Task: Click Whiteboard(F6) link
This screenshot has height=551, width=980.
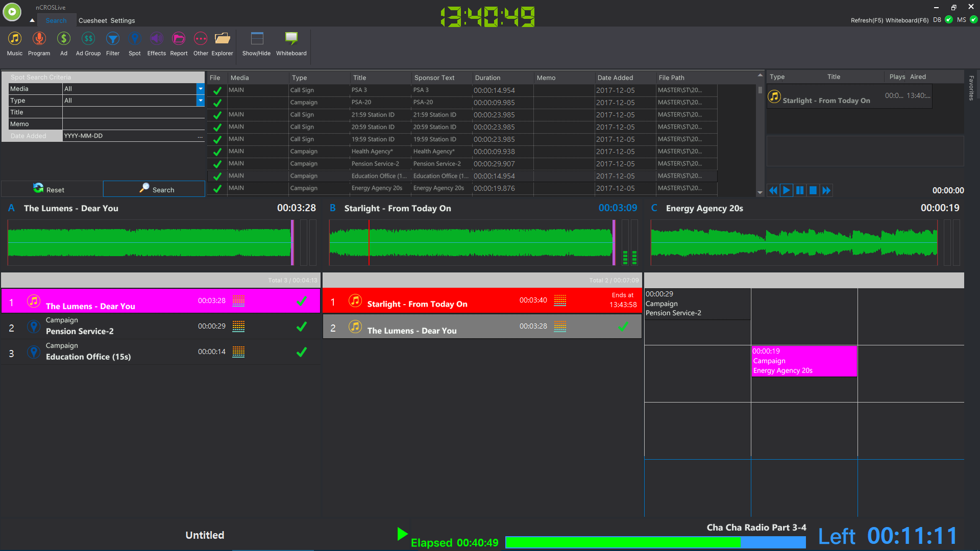Action: [x=907, y=20]
